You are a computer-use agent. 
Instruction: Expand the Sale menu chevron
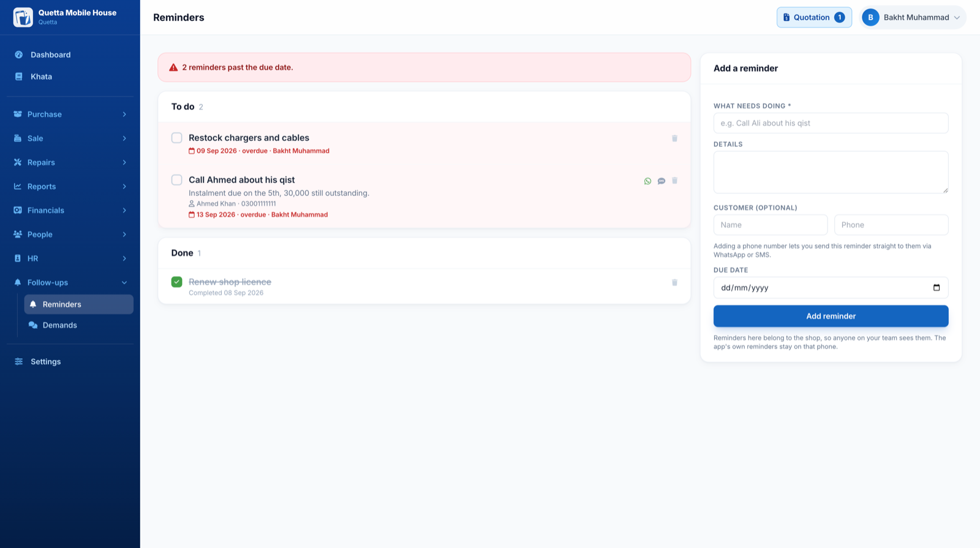(x=124, y=138)
